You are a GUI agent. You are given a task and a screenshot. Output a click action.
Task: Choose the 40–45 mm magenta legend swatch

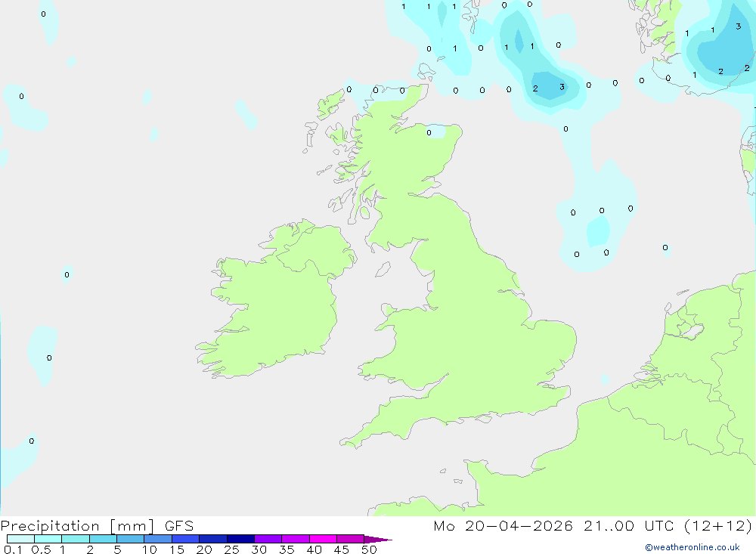click(x=323, y=539)
